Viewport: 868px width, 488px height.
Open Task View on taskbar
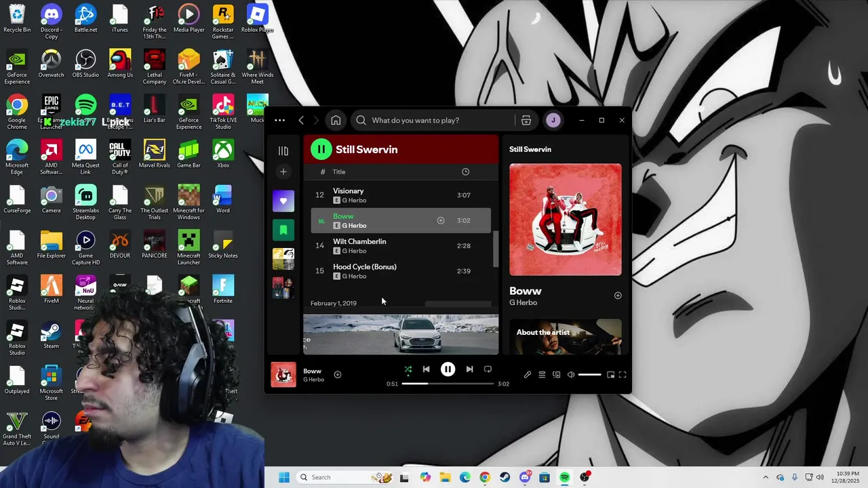click(404, 477)
